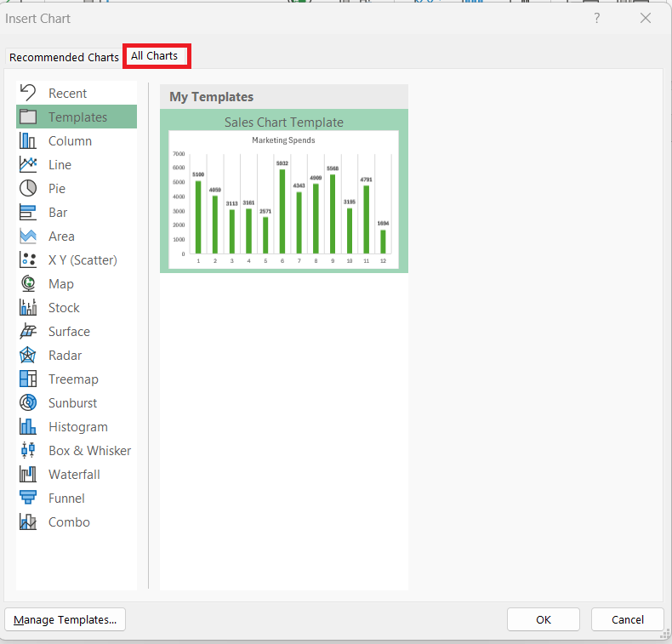Choose the Area label in chart list
This screenshot has height=644, width=672.
pyautogui.click(x=62, y=237)
